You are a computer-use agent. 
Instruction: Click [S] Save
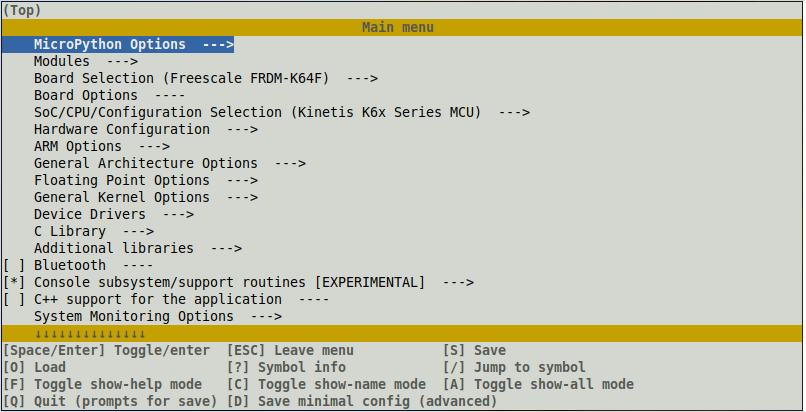point(474,350)
